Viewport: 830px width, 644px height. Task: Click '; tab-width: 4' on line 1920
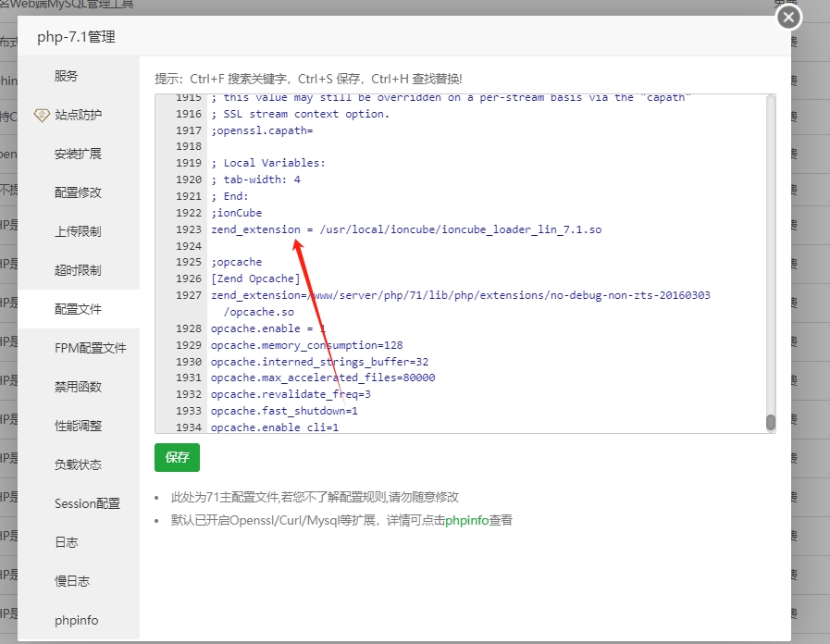pos(255,180)
